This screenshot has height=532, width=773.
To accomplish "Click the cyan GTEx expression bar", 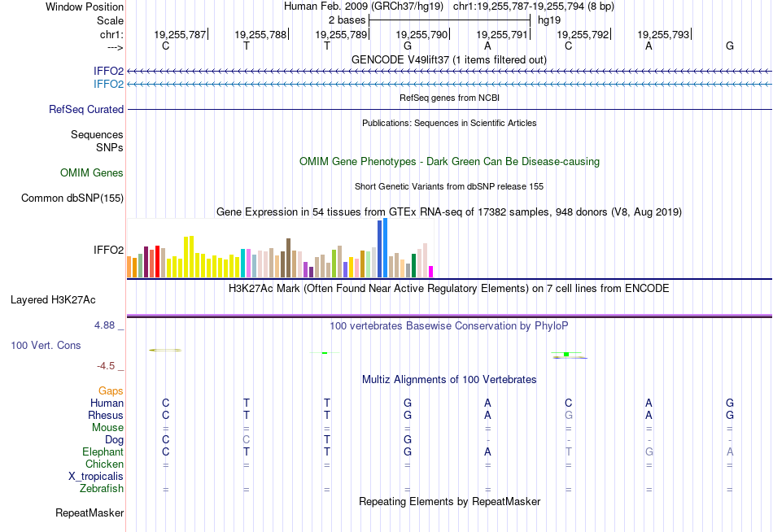I will (x=243, y=264).
